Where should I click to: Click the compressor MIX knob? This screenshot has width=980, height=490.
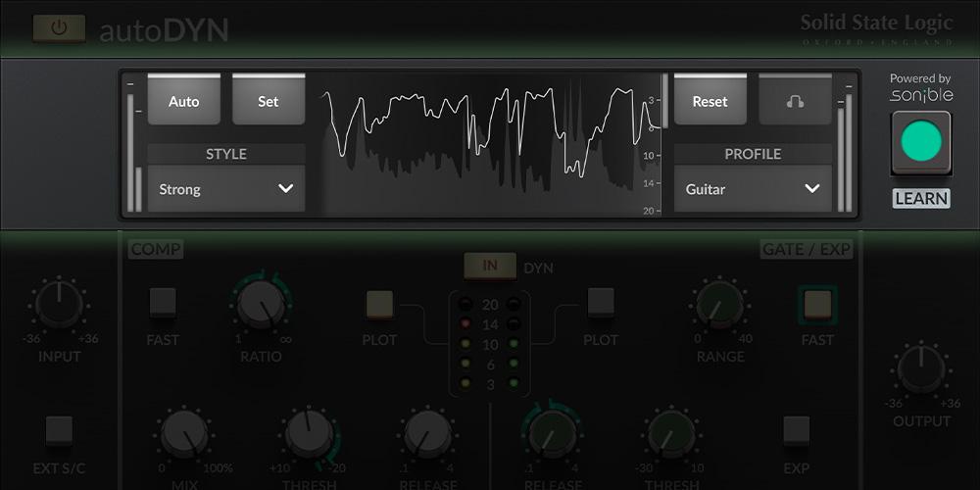coord(184,434)
